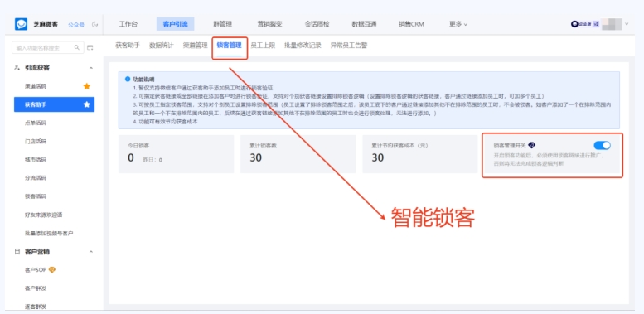Click the white star on 获客助手
644x314 pixels.
pyautogui.click(x=87, y=104)
